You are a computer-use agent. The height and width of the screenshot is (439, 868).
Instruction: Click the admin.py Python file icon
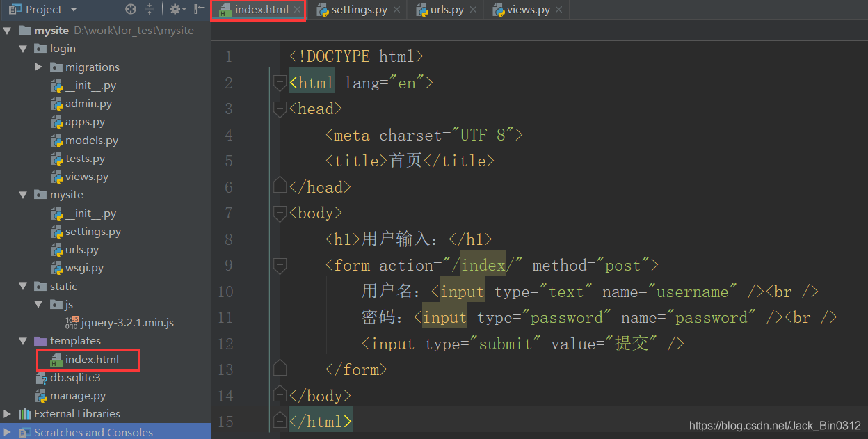pos(57,104)
